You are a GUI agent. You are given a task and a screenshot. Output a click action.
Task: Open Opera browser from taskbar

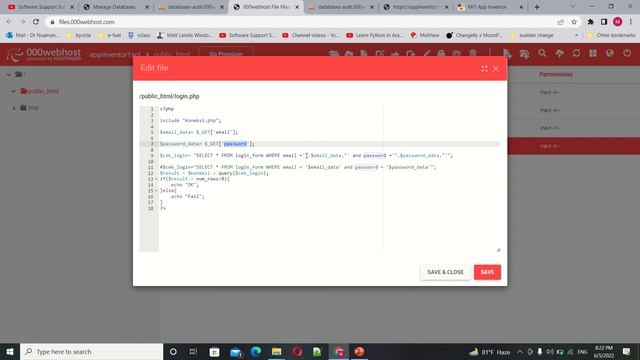point(297,351)
